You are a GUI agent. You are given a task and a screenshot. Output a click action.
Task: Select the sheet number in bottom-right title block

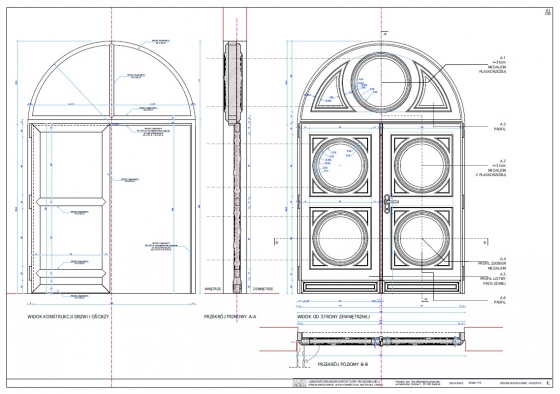click(x=548, y=383)
